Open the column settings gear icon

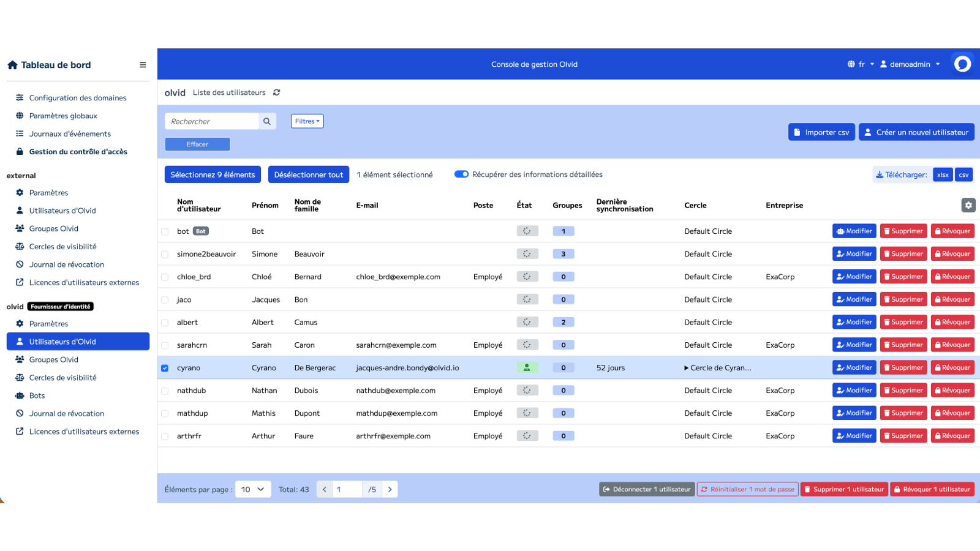968,205
